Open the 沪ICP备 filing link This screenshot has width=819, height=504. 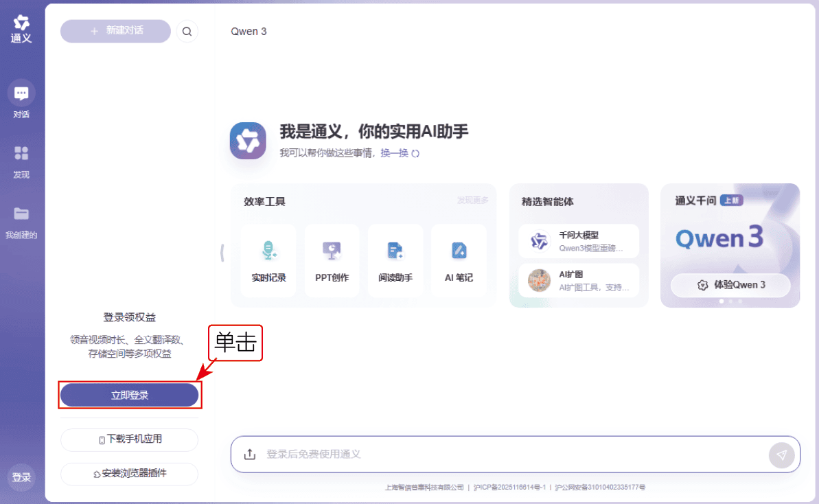pyautogui.click(x=509, y=488)
